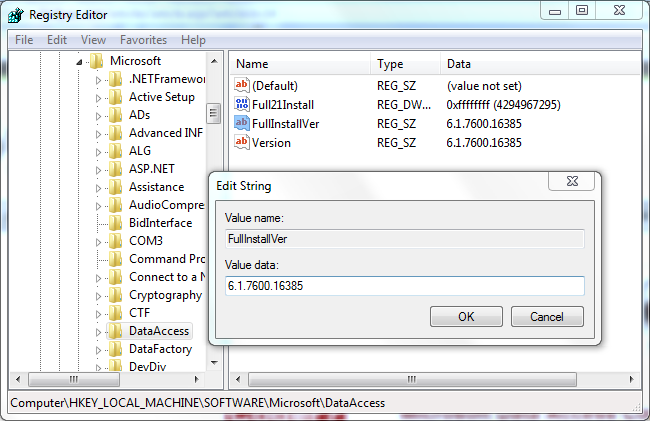Click the Full21Install DWORD value icon

242,104
